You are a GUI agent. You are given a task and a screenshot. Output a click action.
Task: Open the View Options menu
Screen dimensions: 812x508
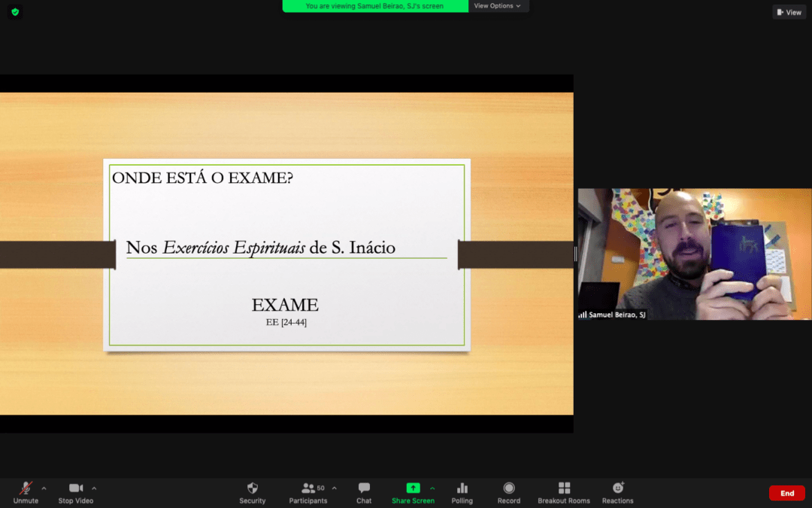(x=498, y=6)
